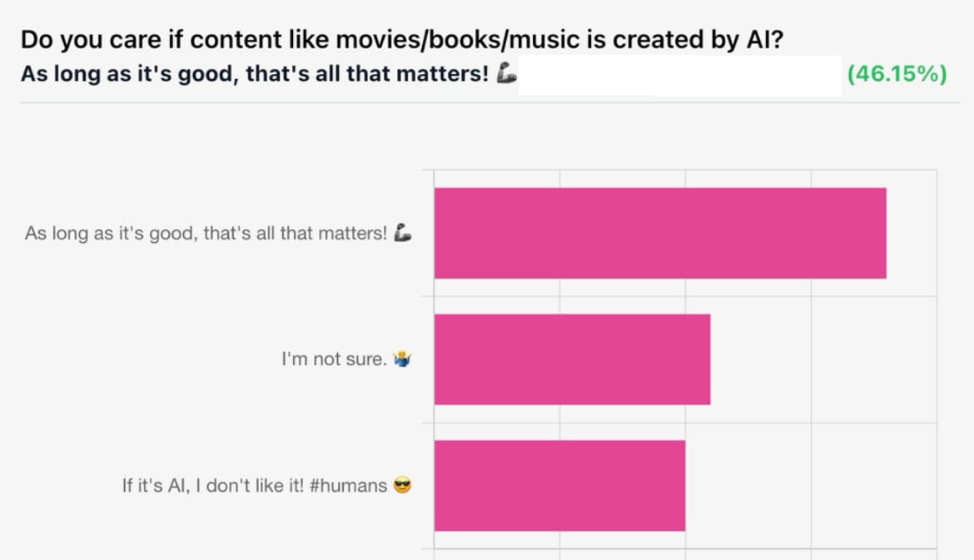This screenshot has height=560, width=974.
Task: Click the #humans hashtag text
Action: click(348, 485)
